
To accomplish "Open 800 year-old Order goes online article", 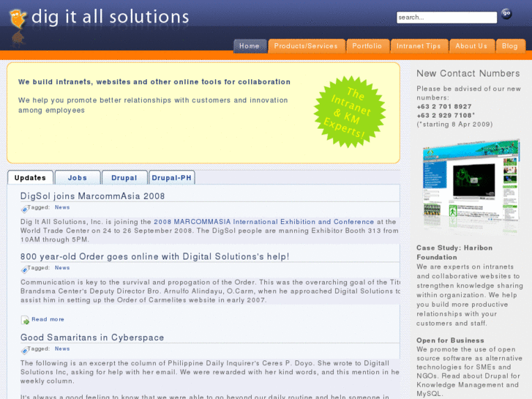I will coord(154,256).
